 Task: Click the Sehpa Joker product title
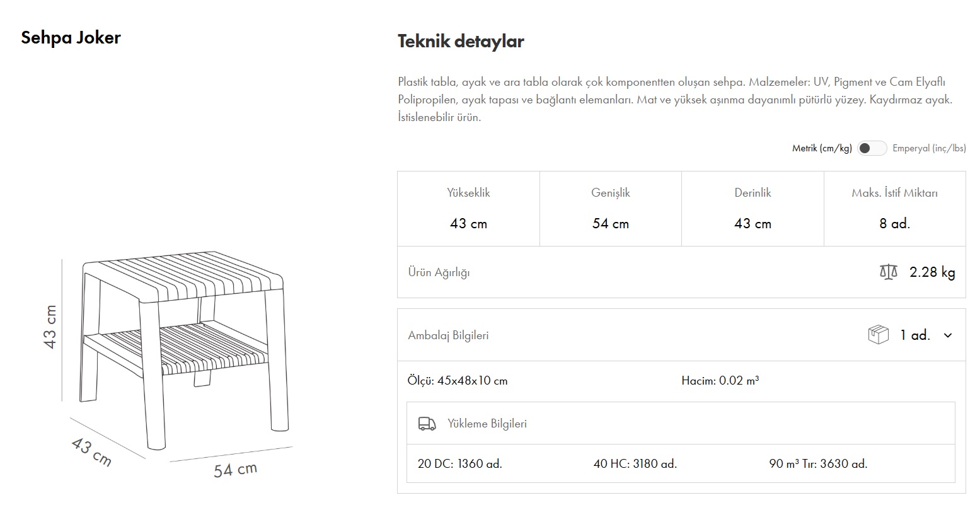71,38
